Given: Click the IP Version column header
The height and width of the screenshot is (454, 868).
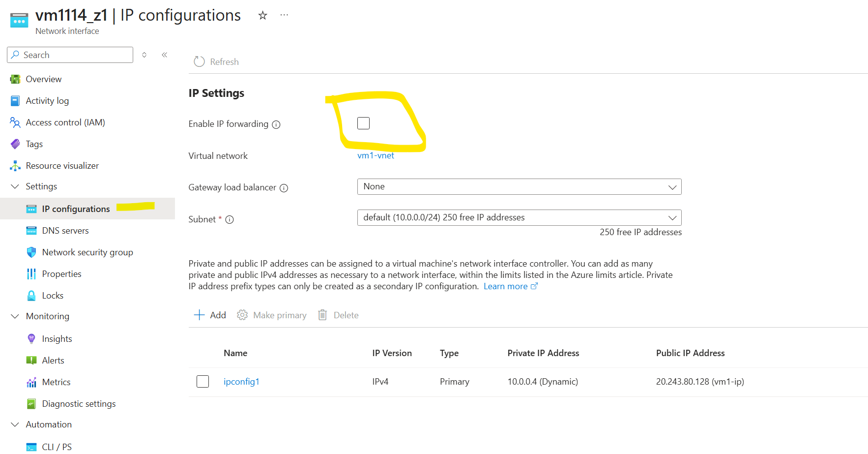Looking at the screenshot, I should [x=392, y=353].
